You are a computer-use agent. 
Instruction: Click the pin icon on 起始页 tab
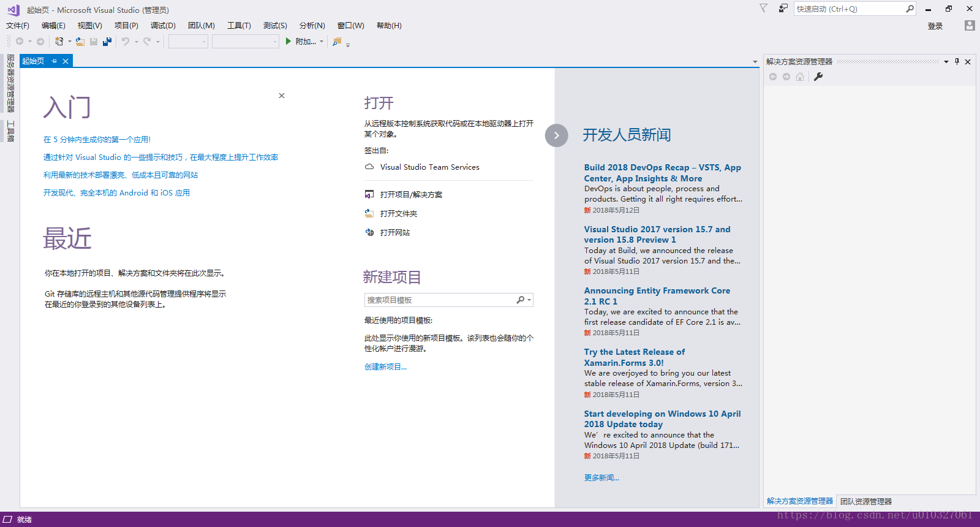54,61
